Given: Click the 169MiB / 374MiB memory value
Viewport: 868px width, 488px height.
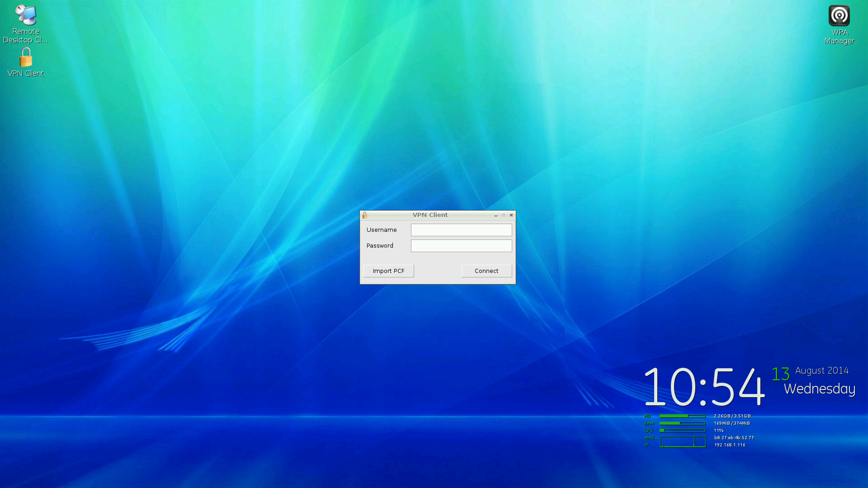Looking at the screenshot, I should click(732, 423).
